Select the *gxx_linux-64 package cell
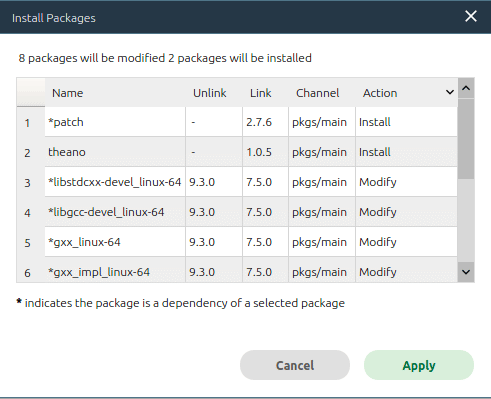The width and height of the screenshot is (491, 399). [115, 242]
